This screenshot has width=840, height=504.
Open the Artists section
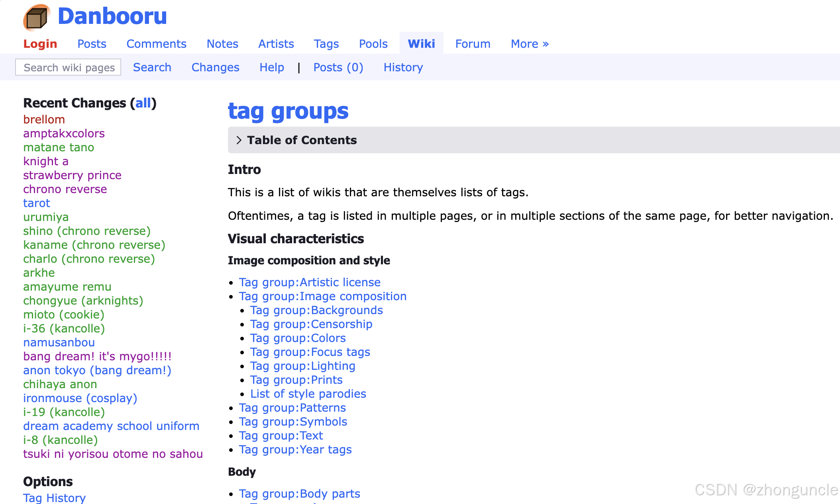[x=276, y=44]
